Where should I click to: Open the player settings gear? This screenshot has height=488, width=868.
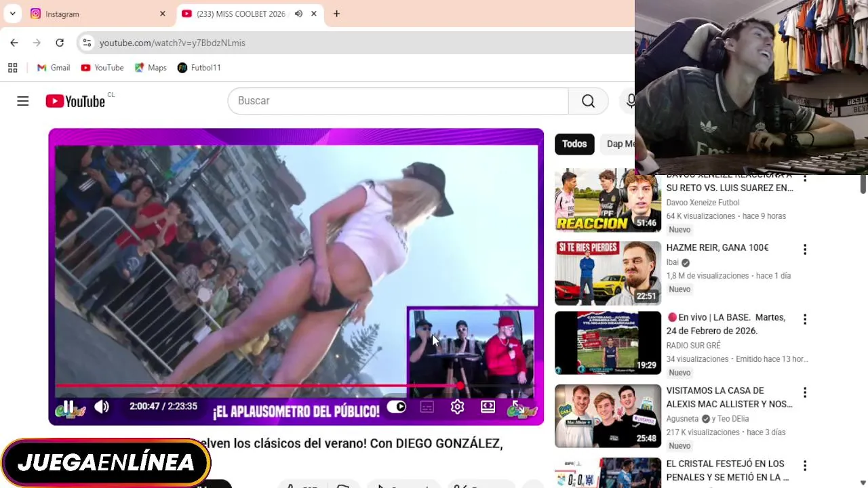457,407
